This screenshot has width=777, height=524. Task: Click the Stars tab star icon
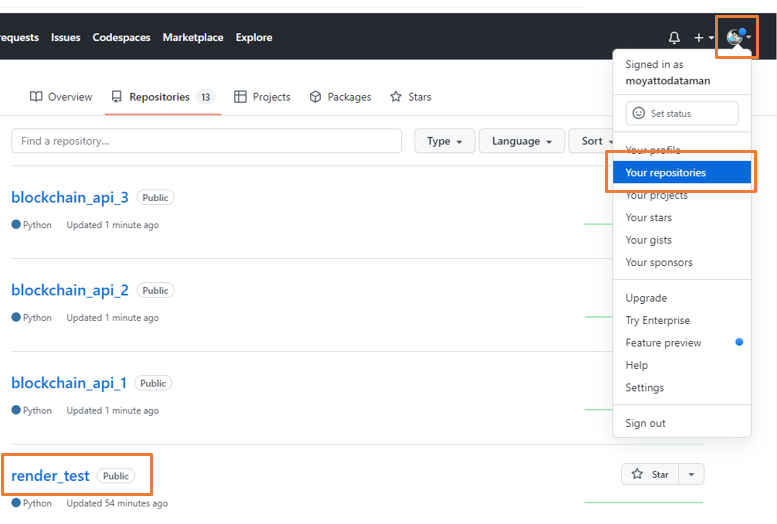[396, 97]
